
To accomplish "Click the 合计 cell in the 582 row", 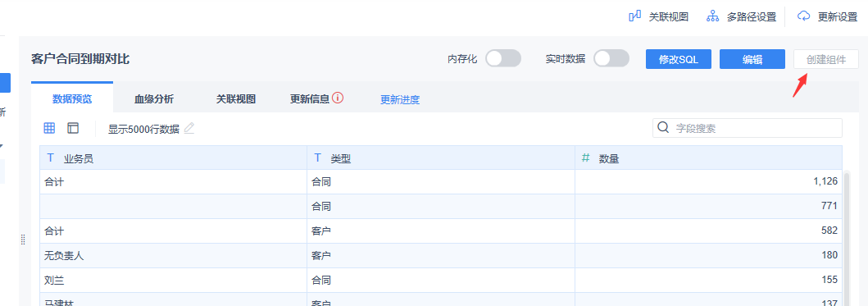I will pyautogui.click(x=173, y=231).
